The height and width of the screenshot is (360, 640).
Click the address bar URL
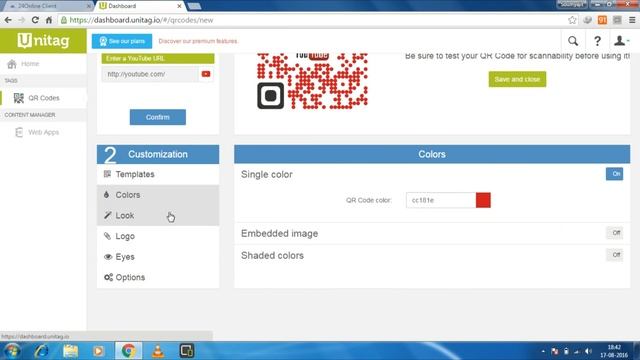click(141, 20)
